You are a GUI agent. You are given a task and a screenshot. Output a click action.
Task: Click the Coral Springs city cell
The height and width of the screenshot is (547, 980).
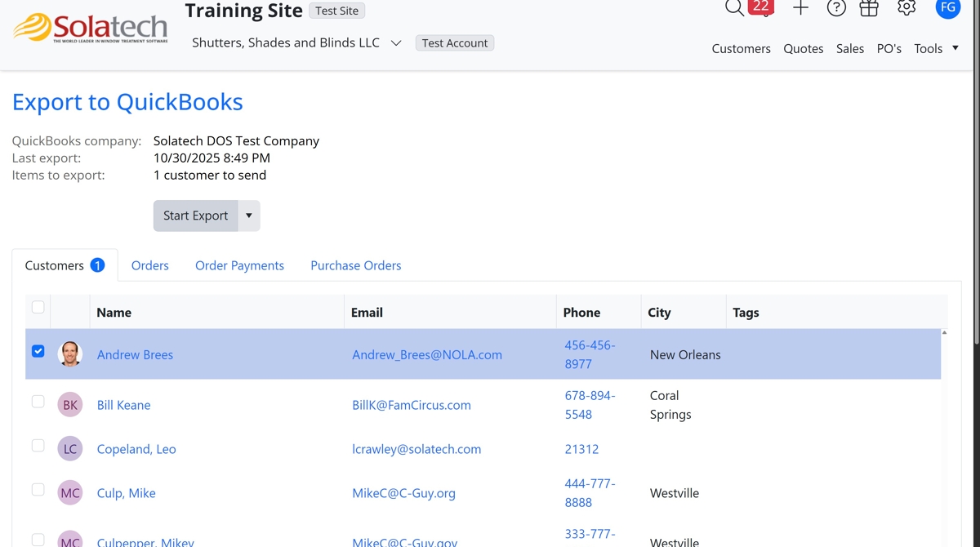click(x=670, y=405)
